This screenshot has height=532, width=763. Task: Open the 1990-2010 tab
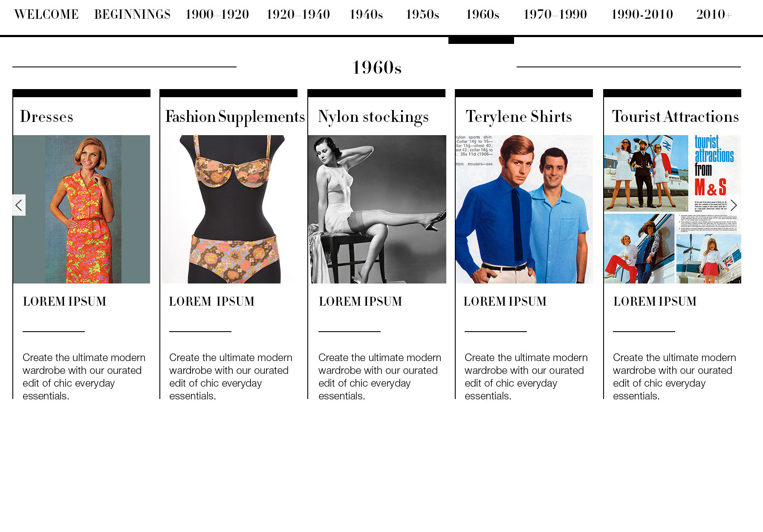coord(642,14)
